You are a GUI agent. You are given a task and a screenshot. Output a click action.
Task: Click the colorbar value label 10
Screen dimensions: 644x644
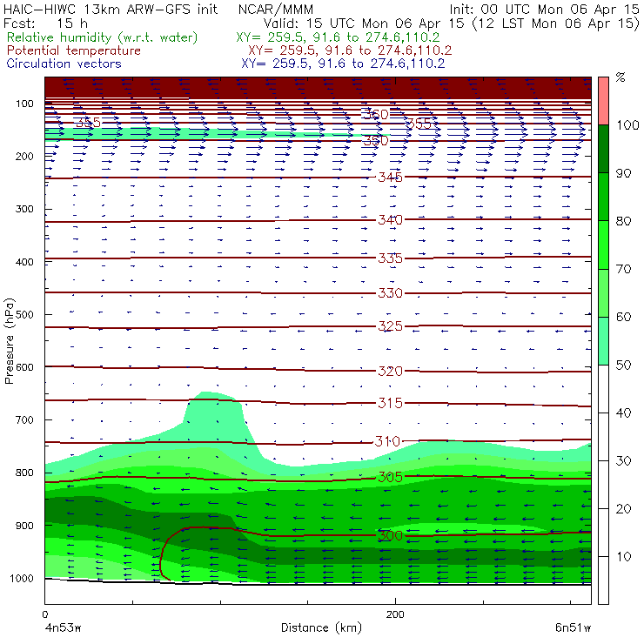[x=623, y=557]
